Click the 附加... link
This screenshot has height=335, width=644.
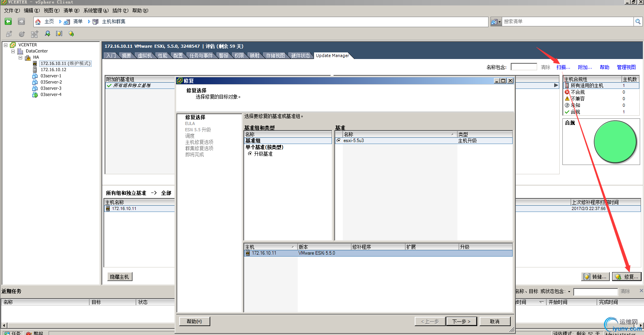(x=585, y=67)
